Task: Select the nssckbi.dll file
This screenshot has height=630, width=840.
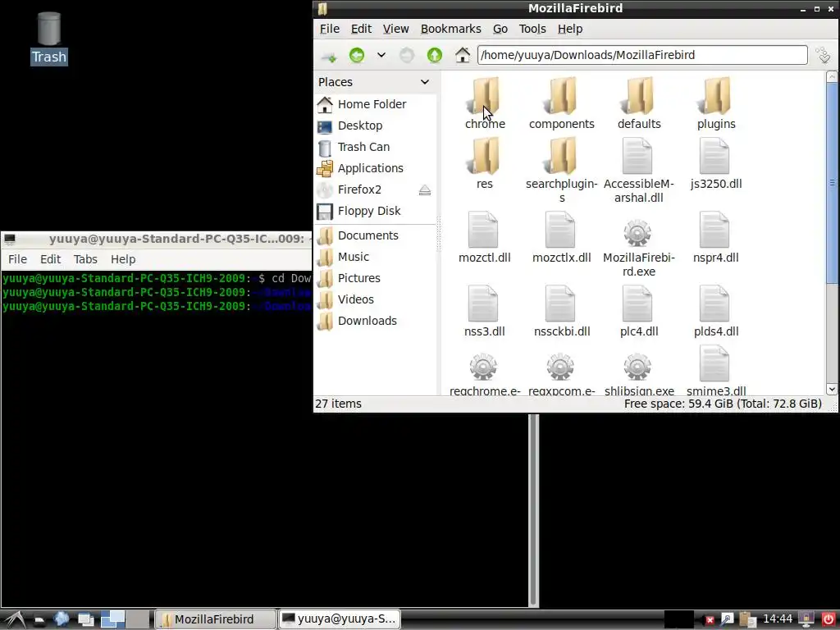Action: (560, 304)
